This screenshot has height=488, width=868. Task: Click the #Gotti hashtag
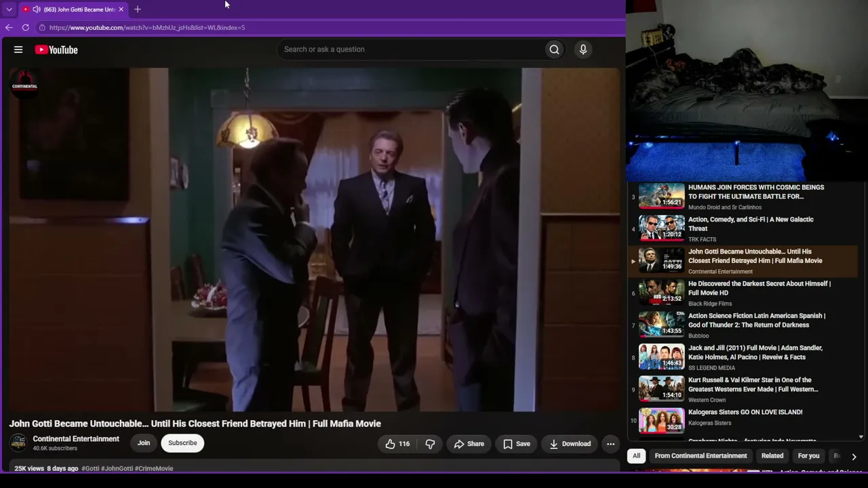click(90, 468)
